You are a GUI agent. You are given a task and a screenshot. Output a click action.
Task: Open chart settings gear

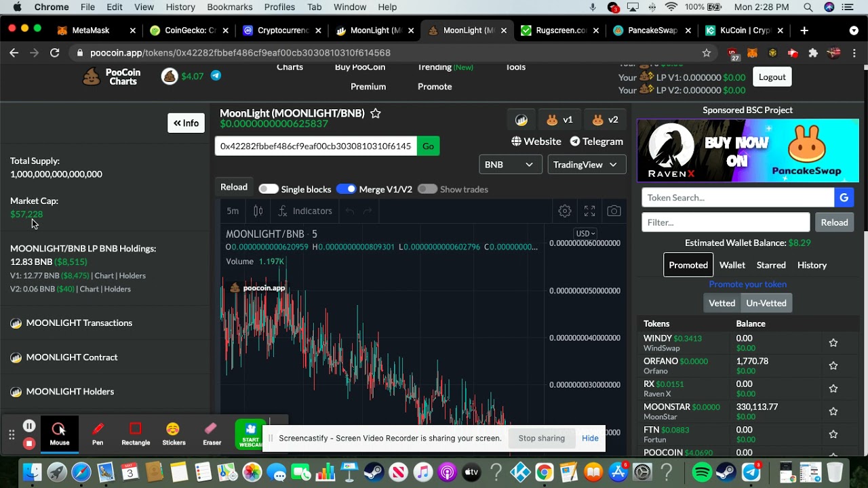coord(564,211)
